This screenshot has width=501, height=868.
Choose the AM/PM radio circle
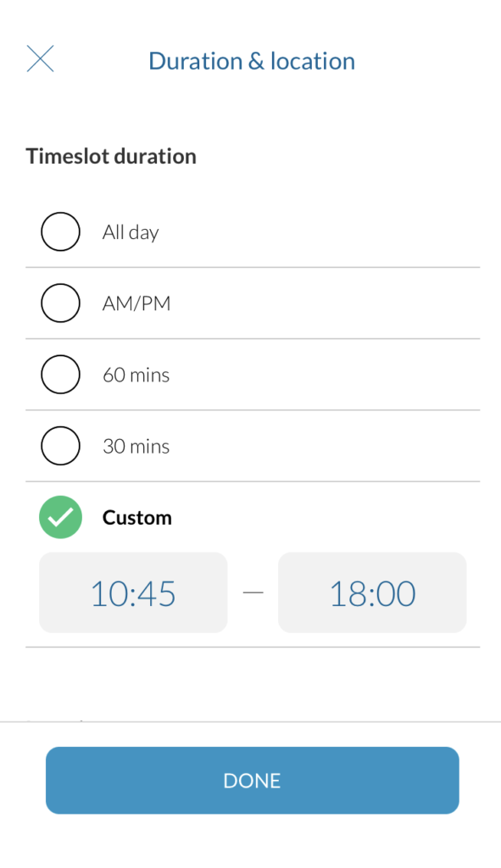[x=60, y=303]
